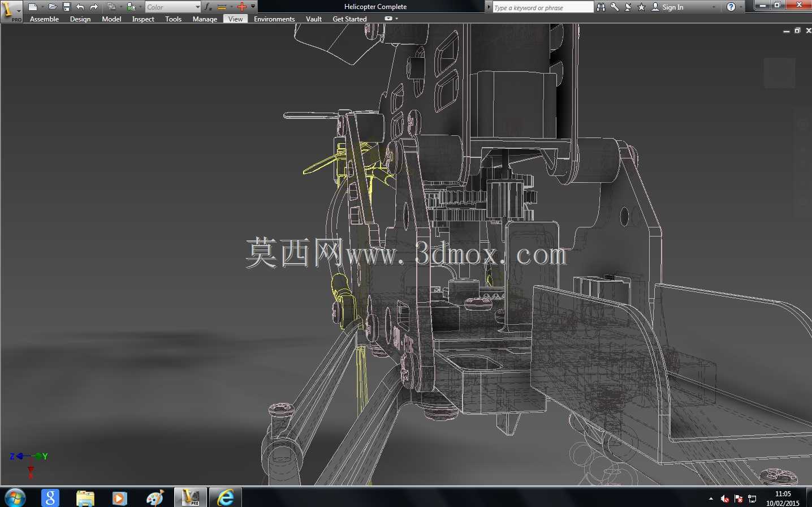The image size is (812, 507).
Task: Open the Environments tab
Action: click(274, 19)
